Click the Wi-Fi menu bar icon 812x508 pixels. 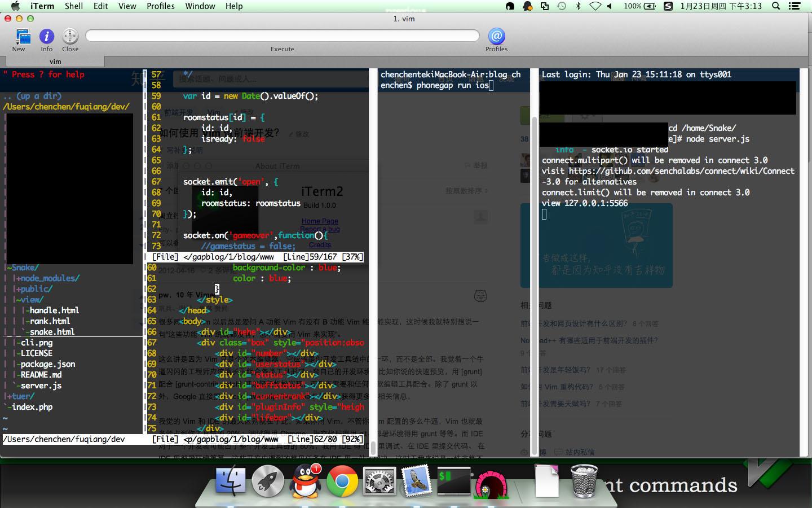point(595,6)
